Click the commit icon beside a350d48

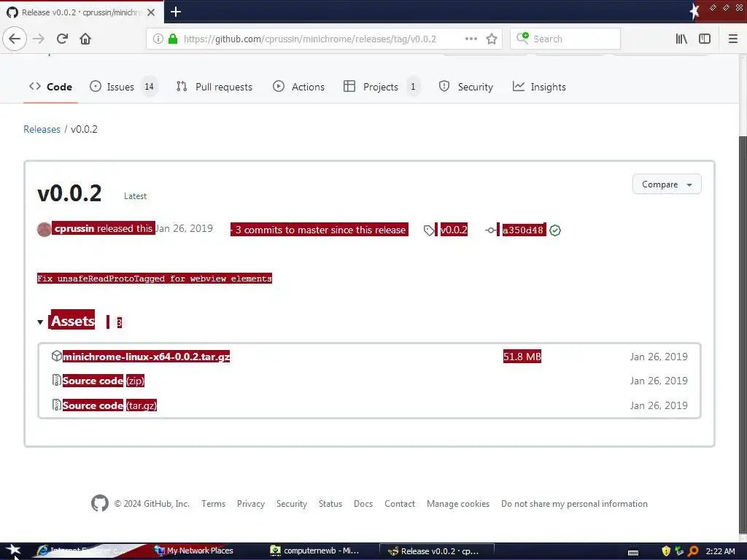[x=491, y=230]
